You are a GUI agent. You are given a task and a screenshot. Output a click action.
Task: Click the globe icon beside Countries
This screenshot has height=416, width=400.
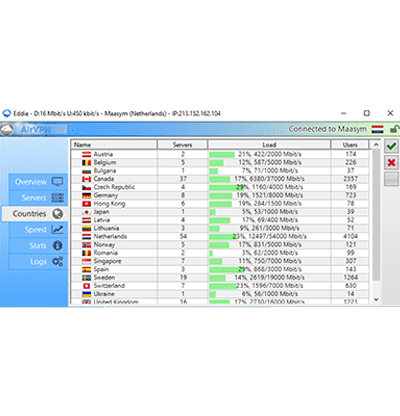[x=58, y=214]
